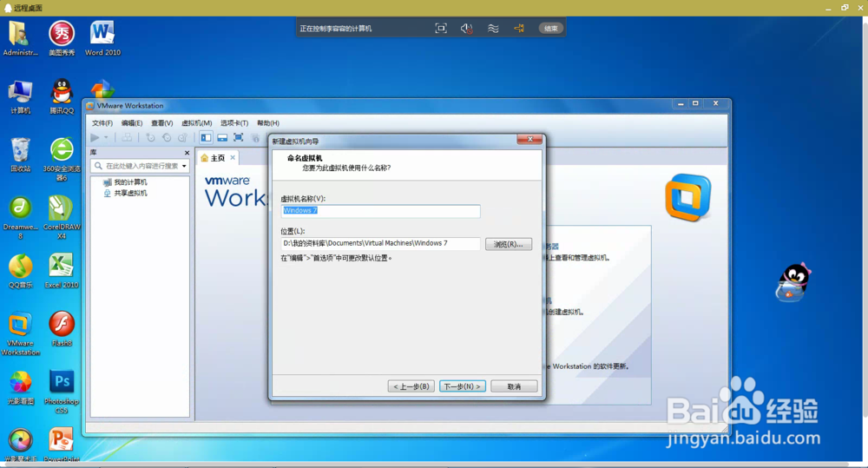This screenshot has height=468, width=868.
Task: Open the library search filter dropdown arrow
Action: click(184, 166)
